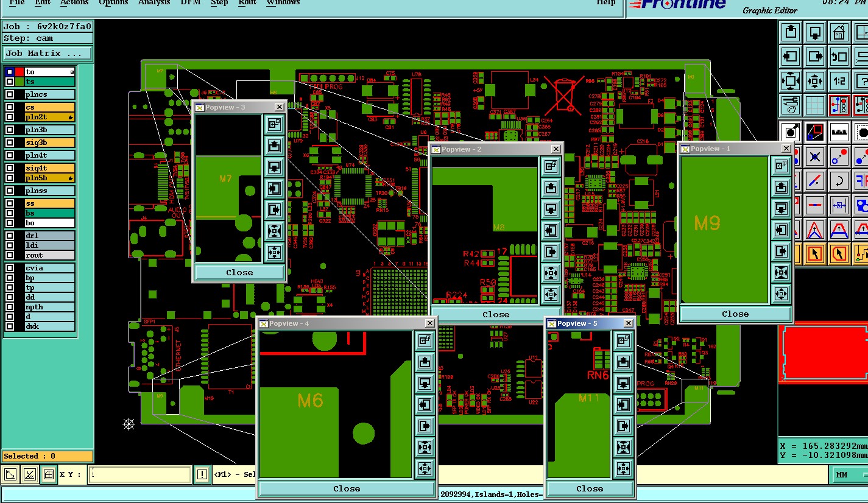Click the MM units button
This screenshot has height=503, width=868.
click(849, 475)
